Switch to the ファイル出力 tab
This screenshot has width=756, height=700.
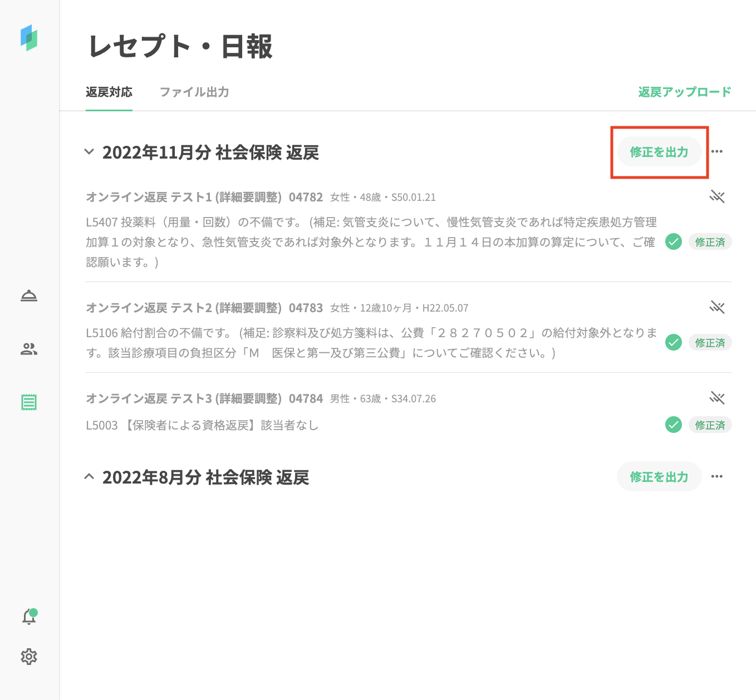click(194, 92)
